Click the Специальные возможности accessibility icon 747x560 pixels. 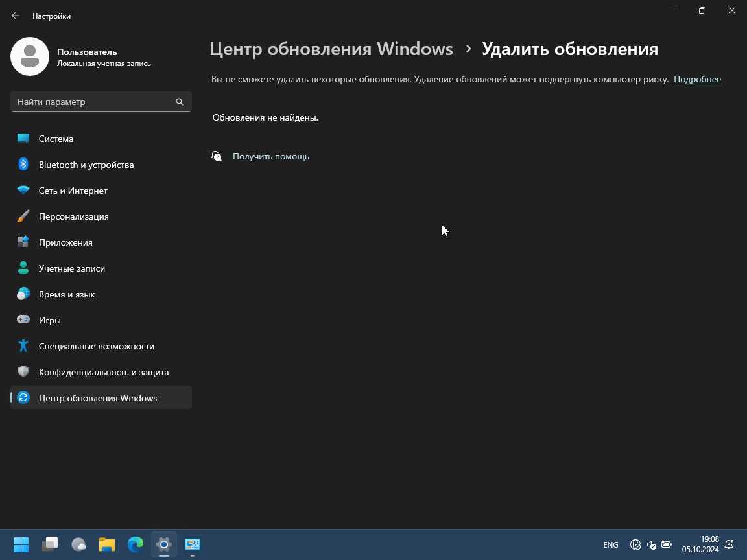coord(23,345)
